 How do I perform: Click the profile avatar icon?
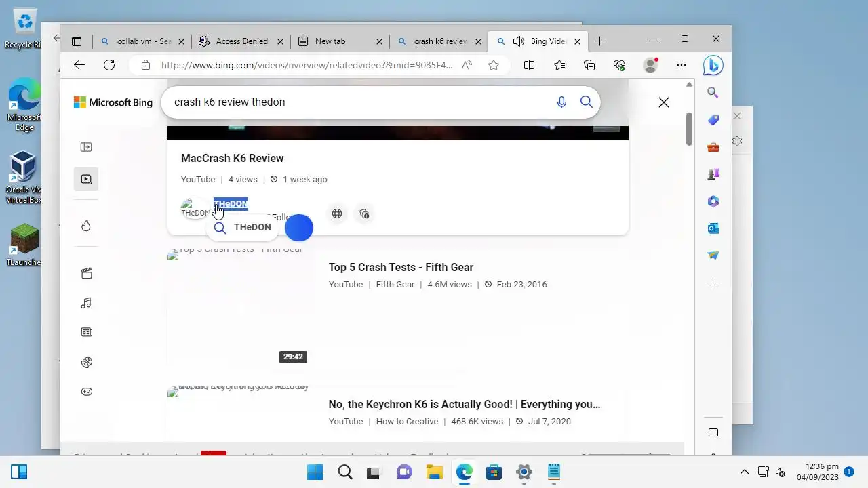coord(650,65)
